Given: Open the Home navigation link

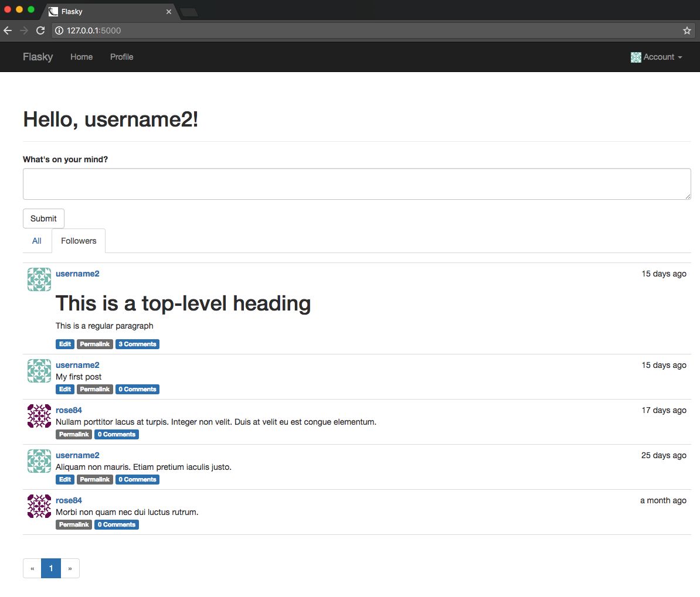Looking at the screenshot, I should pyautogui.click(x=81, y=57).
